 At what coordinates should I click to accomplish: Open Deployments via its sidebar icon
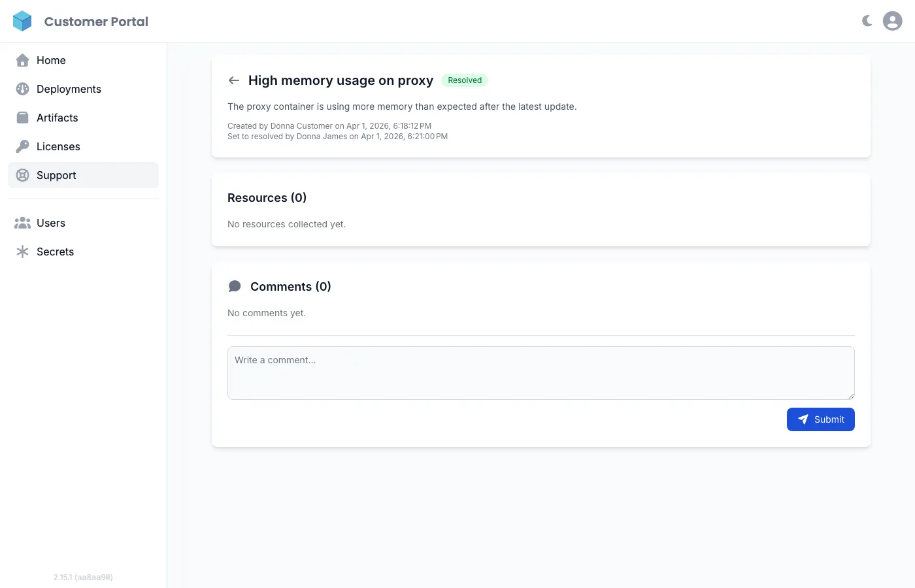pos(22,89)
